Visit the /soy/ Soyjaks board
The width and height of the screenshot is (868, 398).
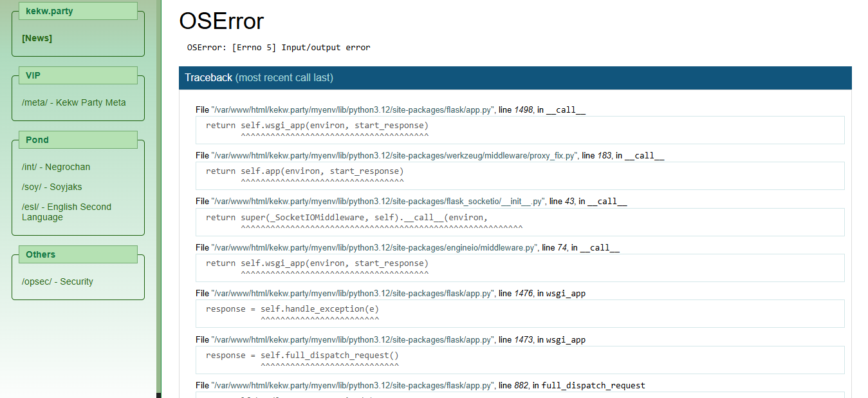pyautogui.click(x=51, y=187)
